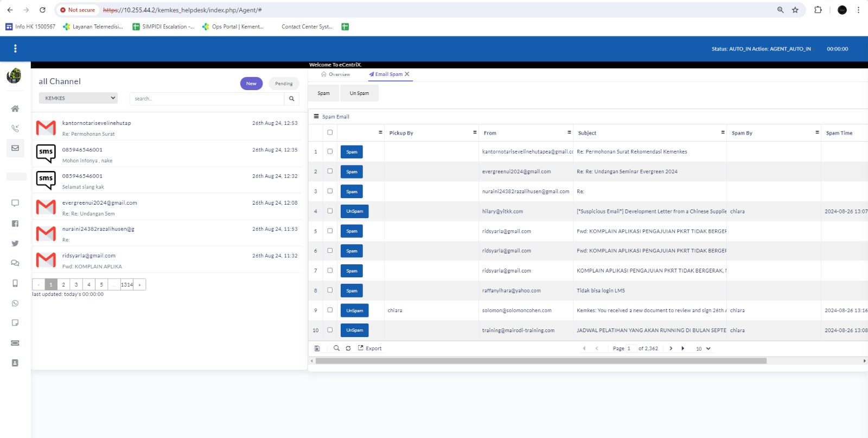Click the refresh icon in grid footer
The width and height of the screenshot is (868, 438).
coord(348,348)
